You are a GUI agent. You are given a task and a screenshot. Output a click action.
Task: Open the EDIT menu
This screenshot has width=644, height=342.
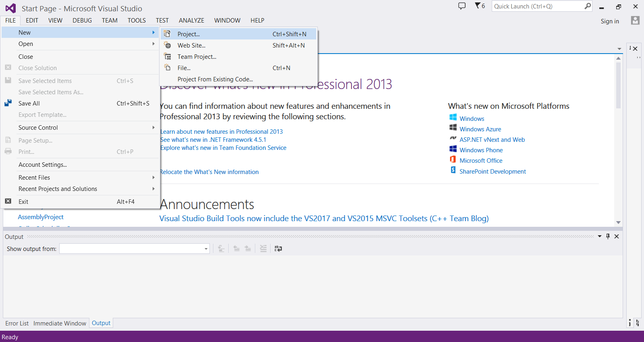32,20
